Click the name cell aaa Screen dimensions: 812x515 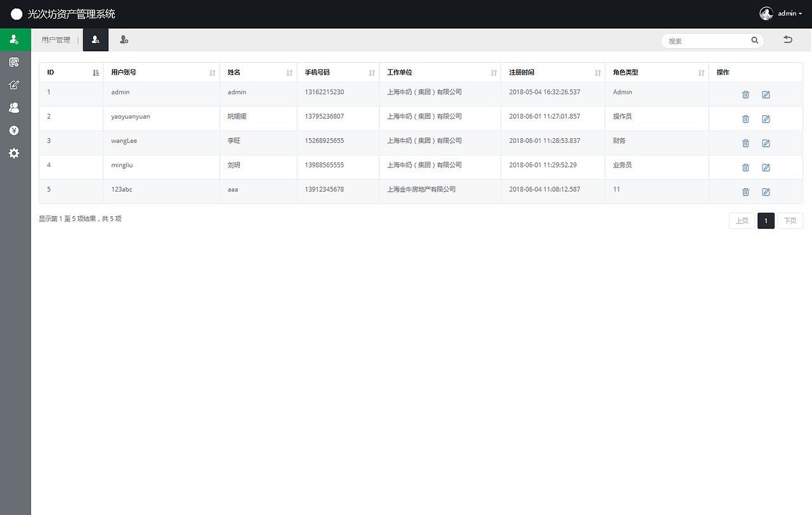[x=233, y=189]
